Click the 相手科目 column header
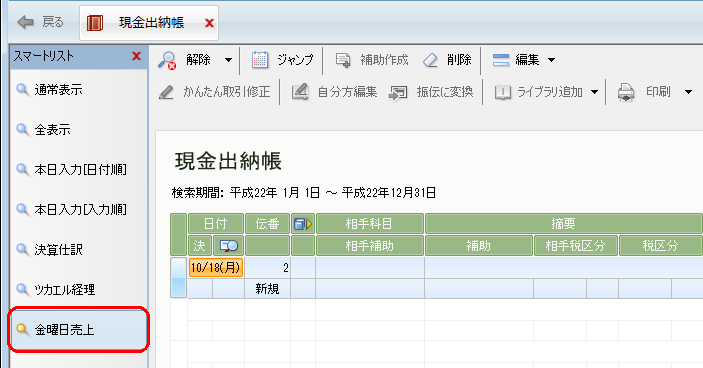The image size is (703, 368). coord(369,224)
